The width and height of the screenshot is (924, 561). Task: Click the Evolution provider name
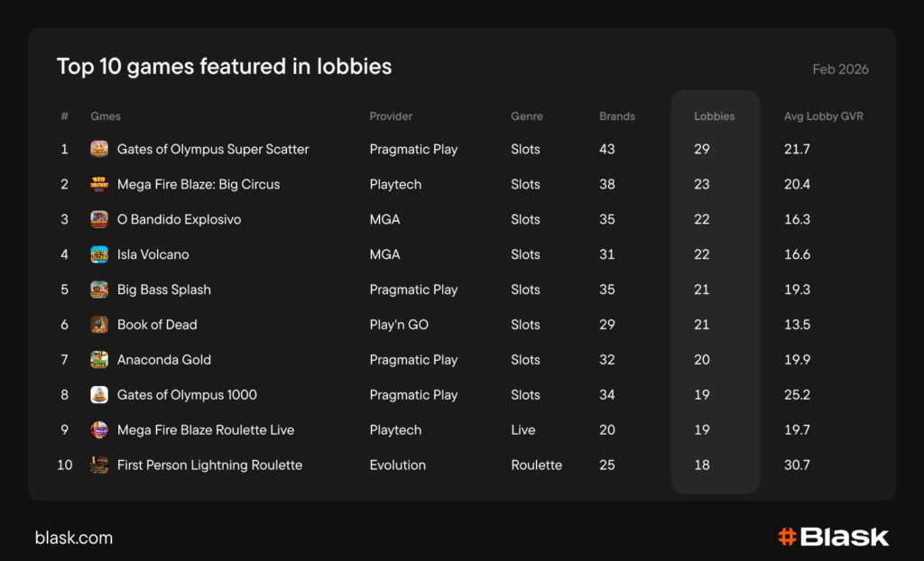pos(397,465)
